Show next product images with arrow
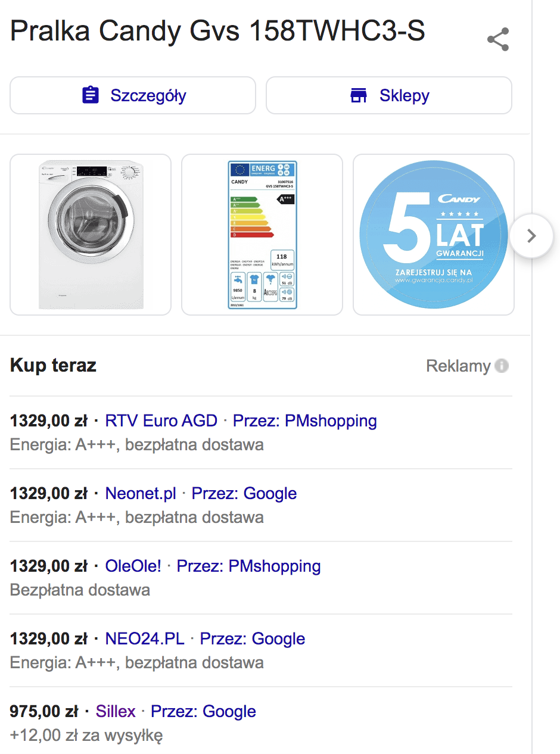Viewport: 560px width, 754px height. (x=532, y=236)
